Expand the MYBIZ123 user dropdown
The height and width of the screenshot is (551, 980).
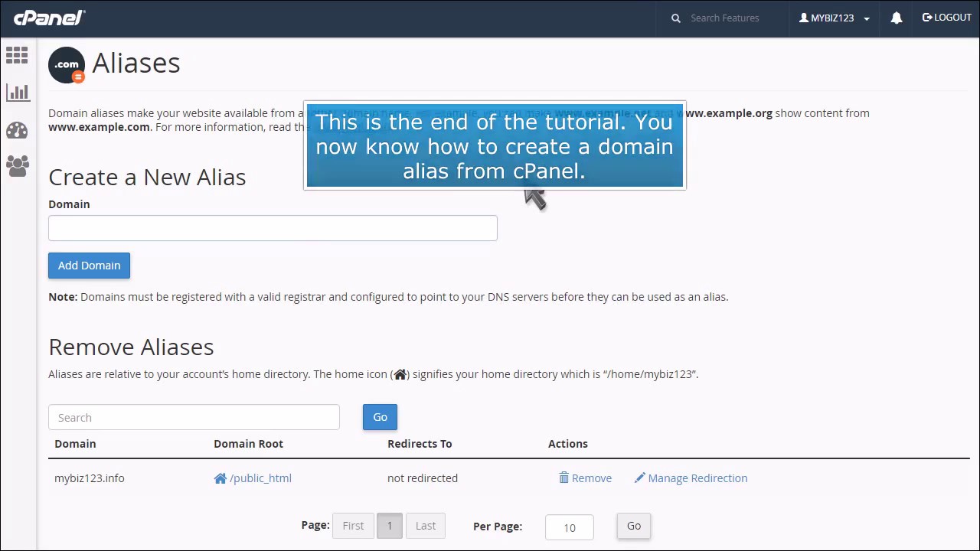tap(835, 18)
